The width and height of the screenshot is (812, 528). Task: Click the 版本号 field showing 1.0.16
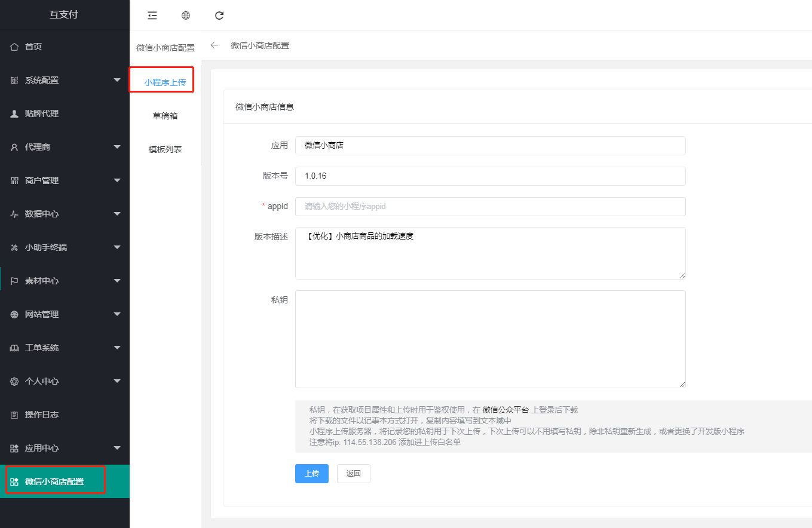[x=491, y=176]
